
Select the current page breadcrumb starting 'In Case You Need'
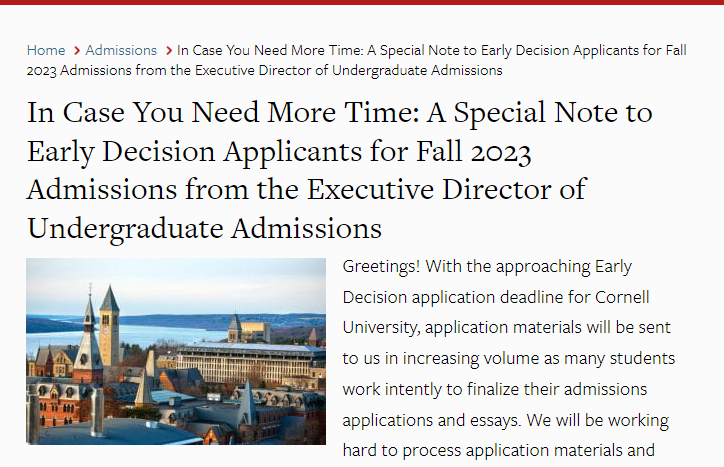pos(356,60)
